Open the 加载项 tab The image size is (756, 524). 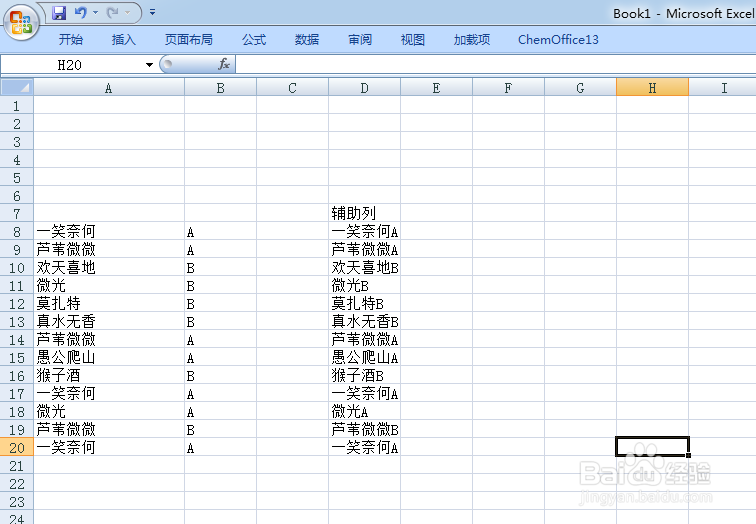coord(472,40)
